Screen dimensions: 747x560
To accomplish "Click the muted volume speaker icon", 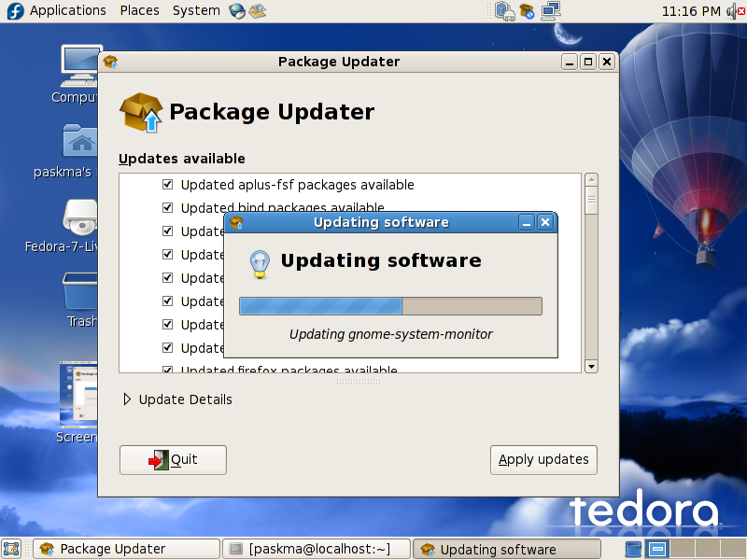I will (737, 10).
